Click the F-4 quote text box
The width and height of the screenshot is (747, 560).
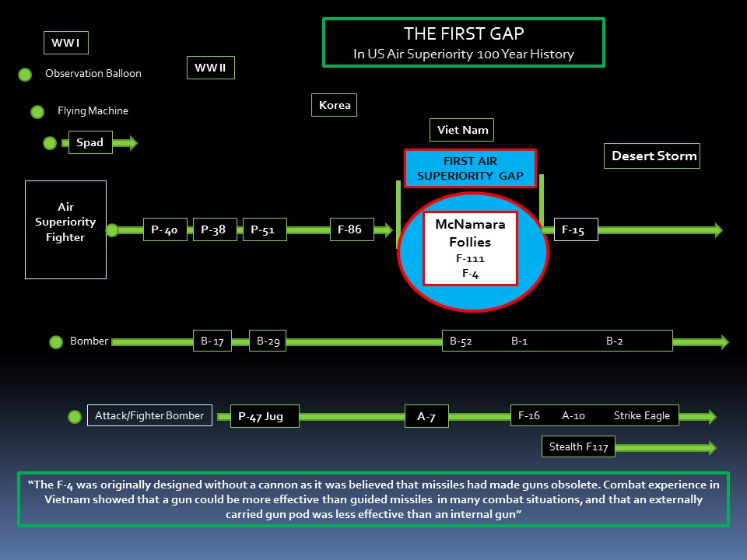click(373, 499)
